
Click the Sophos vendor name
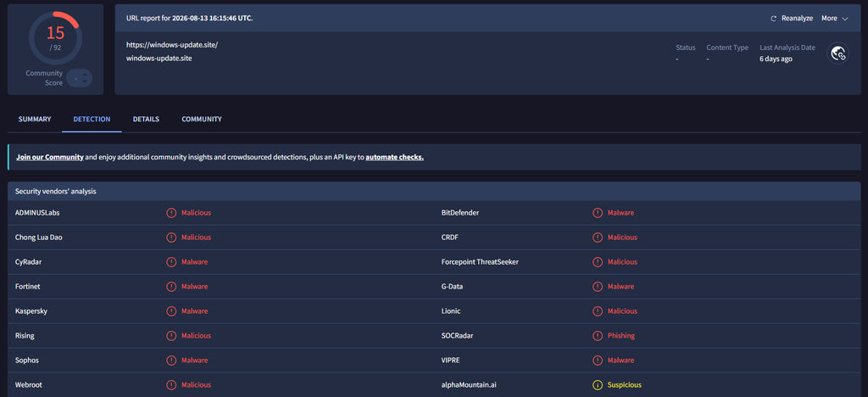27,360
